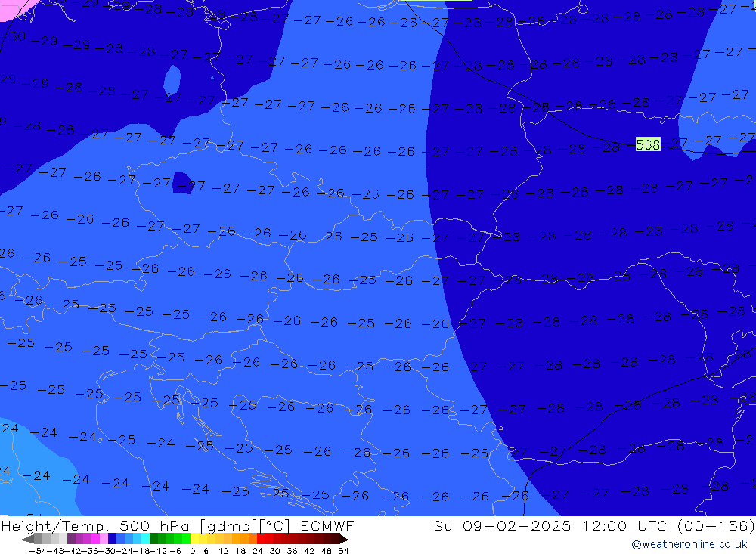756x554 pixels.
Task: Pick the cyan legend swatch
Action: click(x=145, y=539)
